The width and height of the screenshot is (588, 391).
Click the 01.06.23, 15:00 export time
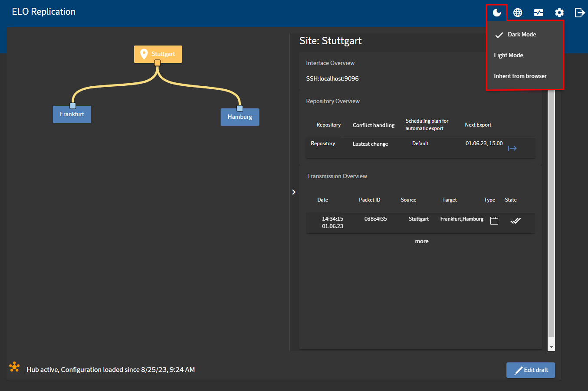click(484, 143)
